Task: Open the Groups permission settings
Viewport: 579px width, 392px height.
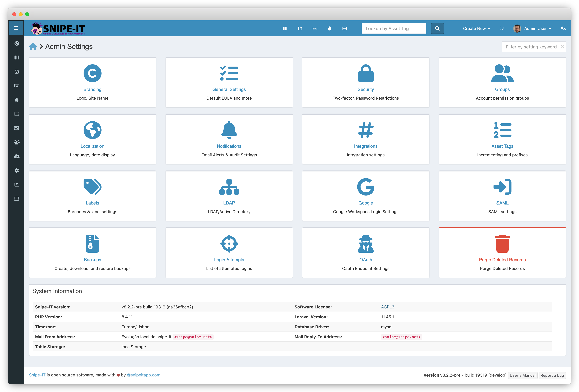Action: point(502,82)
